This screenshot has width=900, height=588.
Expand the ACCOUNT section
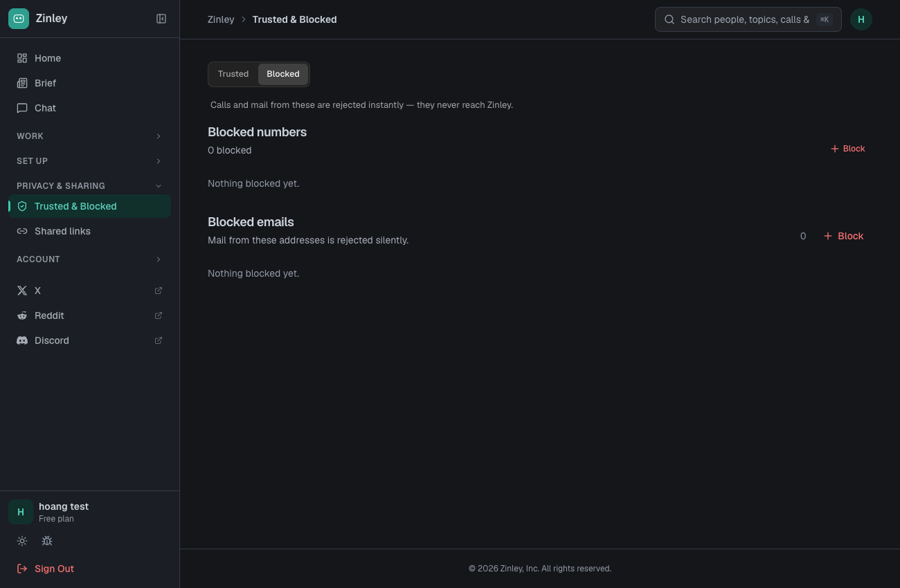(x=89, y=259)
